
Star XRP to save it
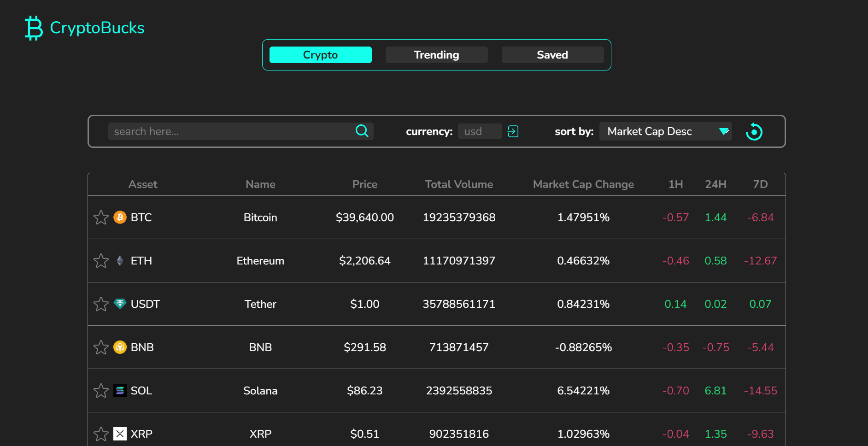101,434
